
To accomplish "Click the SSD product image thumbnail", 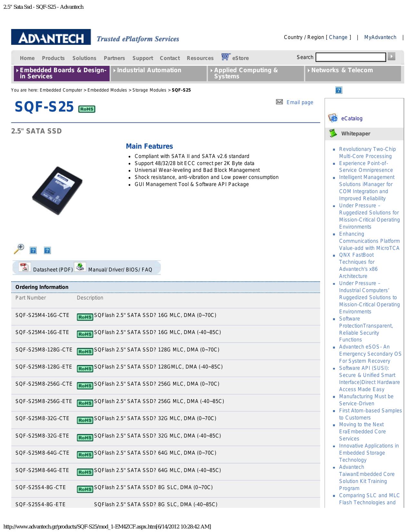I will (57, 191).
